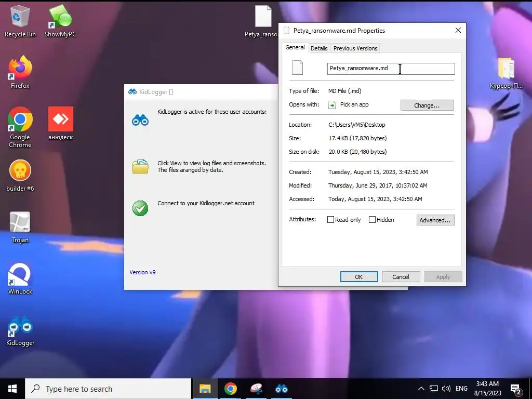532x399 pixels.
Task: Click the binoculars icon in KidLogger window
Action: tap(140, 120)
